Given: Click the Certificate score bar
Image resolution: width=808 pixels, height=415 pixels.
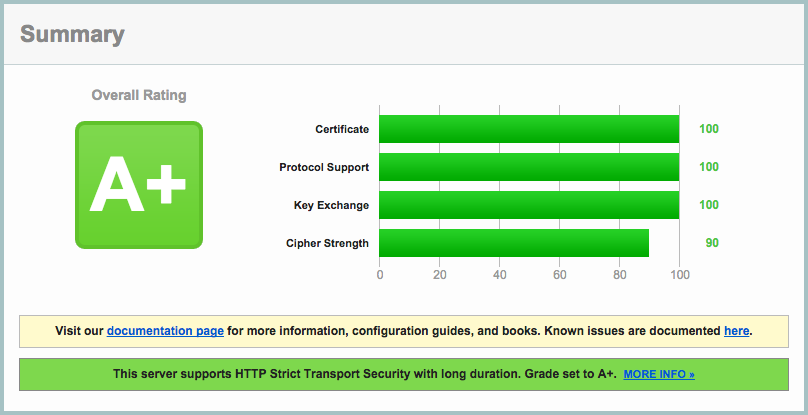Looking at the screenshot, I should click(529, 129).
